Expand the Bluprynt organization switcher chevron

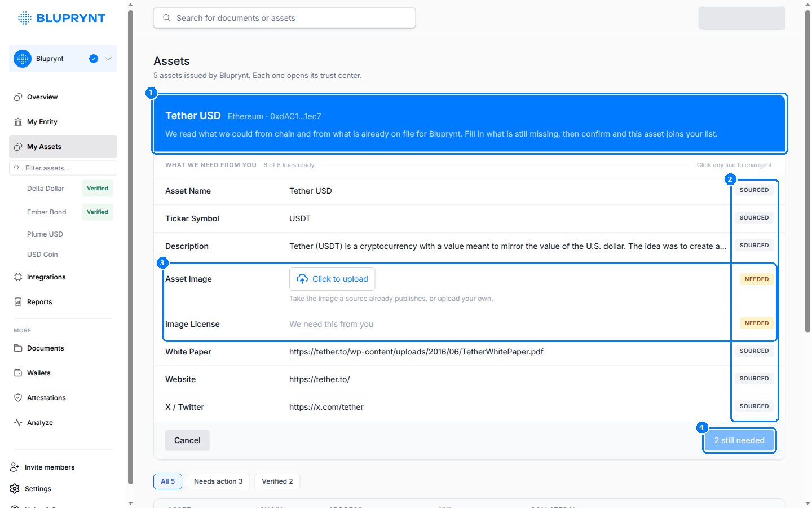pyautogui.click(x=108, y=59)
